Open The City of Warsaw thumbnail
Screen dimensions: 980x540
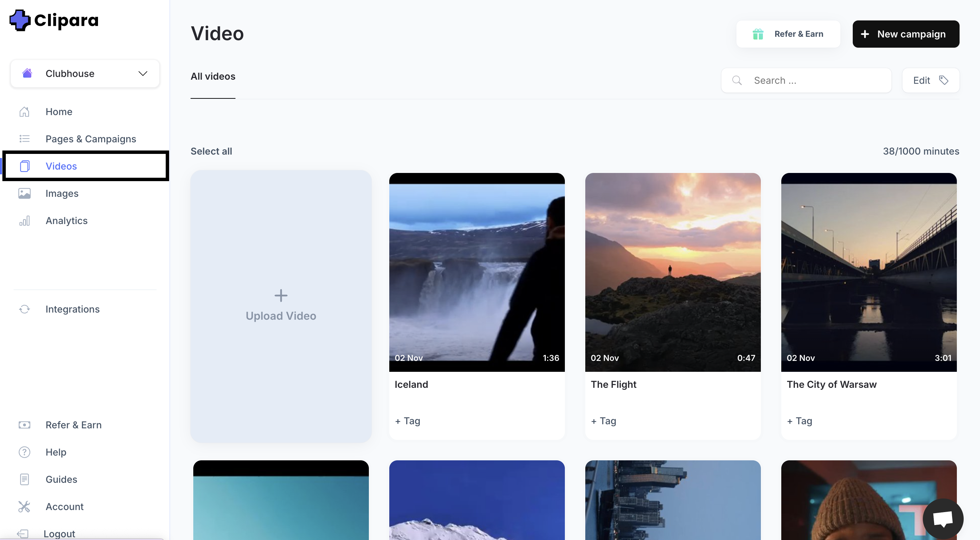869,272
